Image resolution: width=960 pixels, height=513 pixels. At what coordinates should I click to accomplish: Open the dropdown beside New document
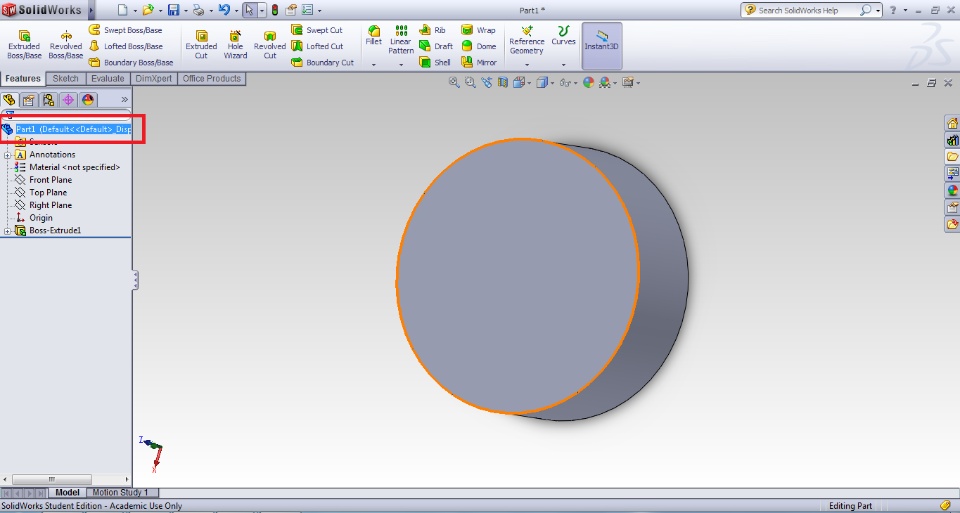point(135,10)
